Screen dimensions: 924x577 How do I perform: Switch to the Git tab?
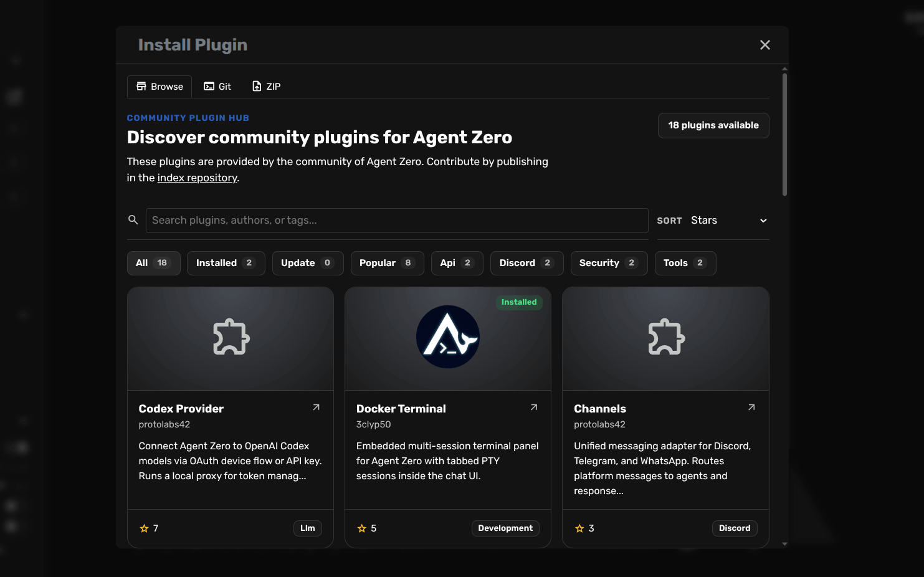pos(217,86)
